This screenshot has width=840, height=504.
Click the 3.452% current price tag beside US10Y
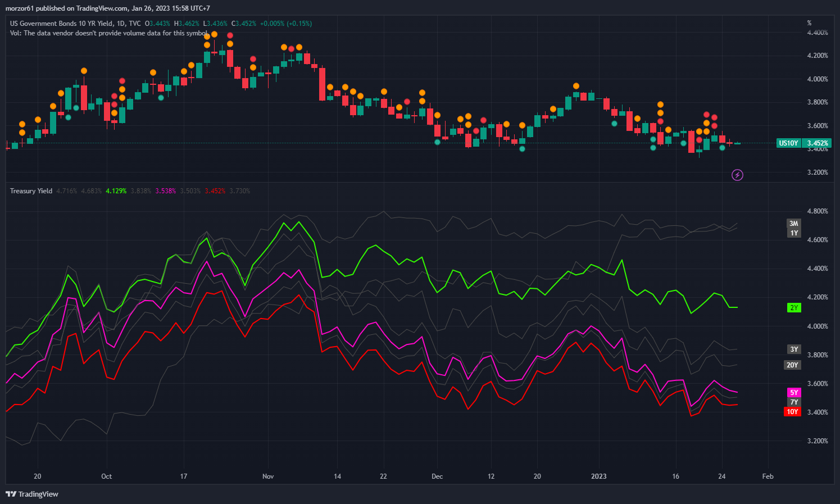pyautogui.click(x=818, y=143)
